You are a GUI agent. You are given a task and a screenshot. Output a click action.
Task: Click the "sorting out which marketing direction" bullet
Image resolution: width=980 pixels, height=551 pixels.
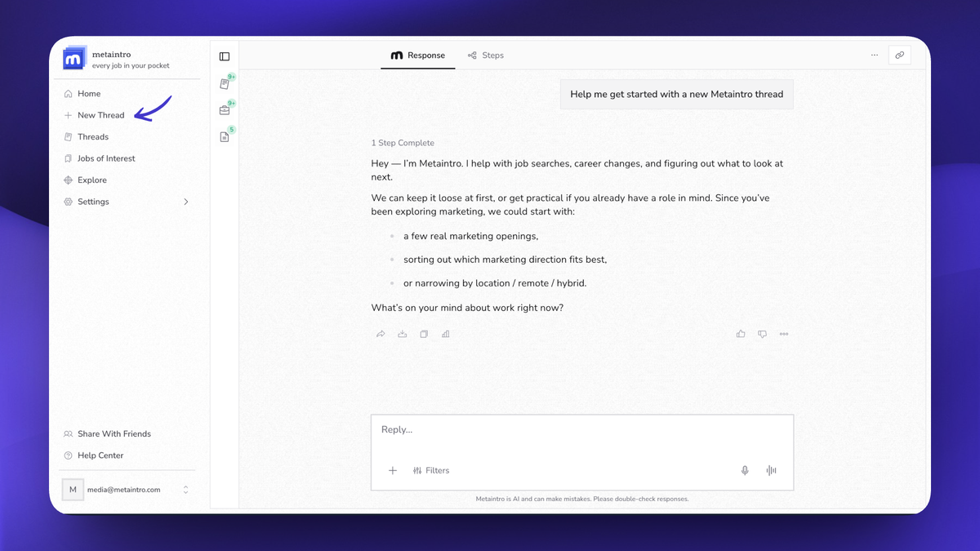tap(506, 260)
